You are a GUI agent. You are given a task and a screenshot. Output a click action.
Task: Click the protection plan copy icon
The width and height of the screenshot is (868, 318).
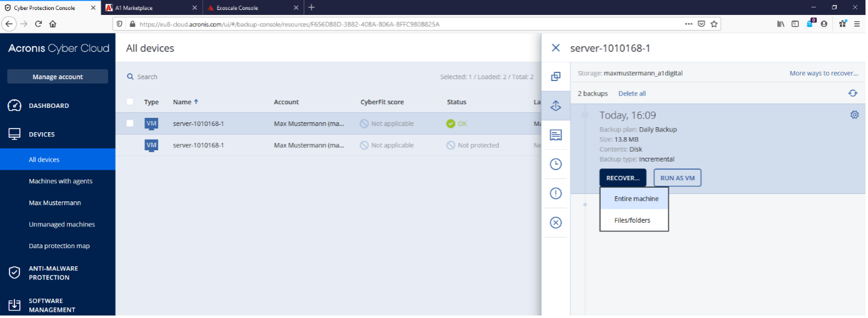[555, 77]
